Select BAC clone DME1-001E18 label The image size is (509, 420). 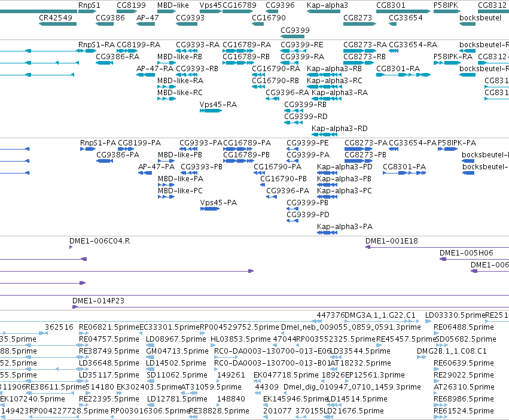click(x=392, y=241)
